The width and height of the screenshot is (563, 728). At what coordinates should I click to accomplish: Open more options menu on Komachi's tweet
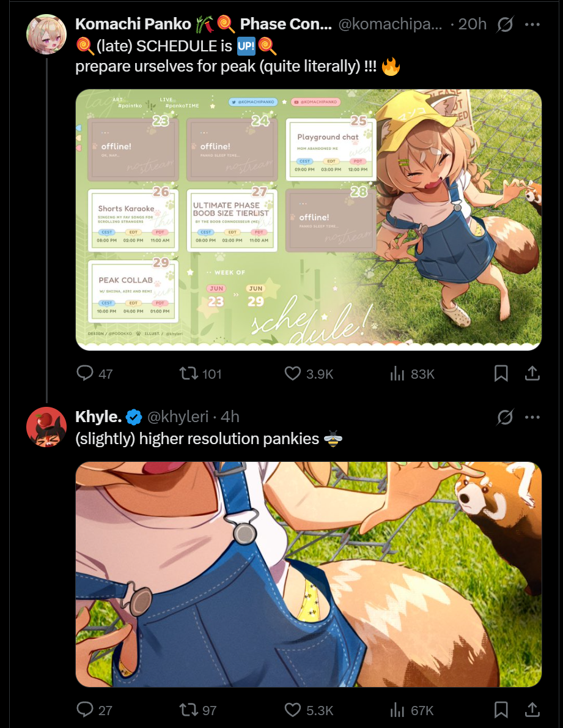point(532,24)
